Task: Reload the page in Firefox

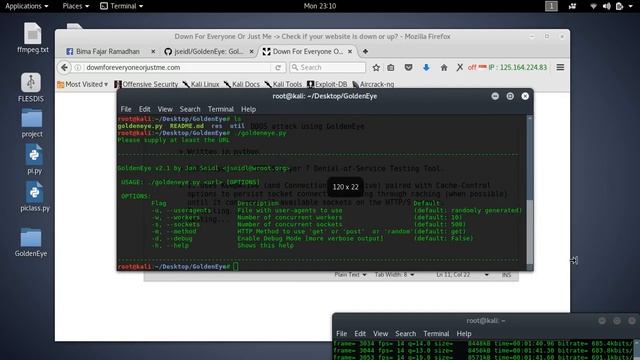Action: coord(278,67)
